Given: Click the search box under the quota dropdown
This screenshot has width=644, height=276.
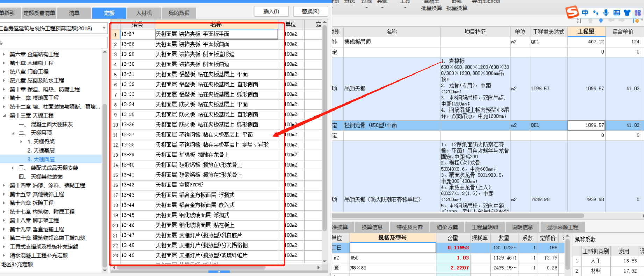Looking at the screenshot, I should (53, 43).
